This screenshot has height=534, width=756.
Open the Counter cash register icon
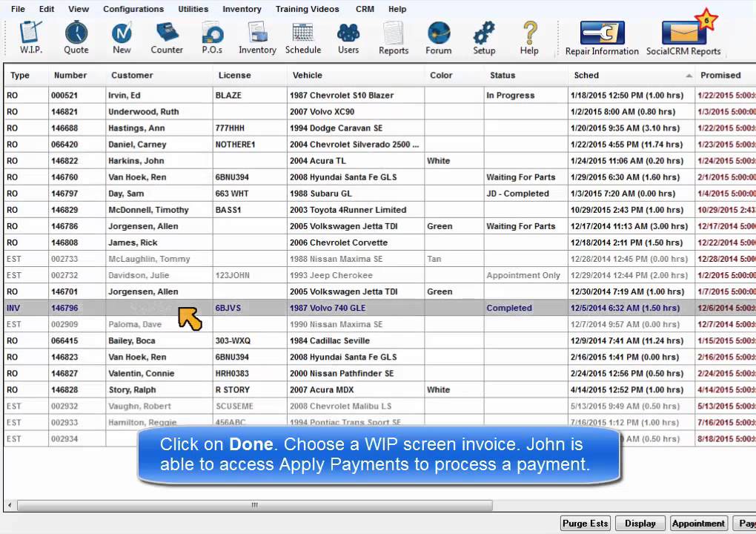coord(167,37)
